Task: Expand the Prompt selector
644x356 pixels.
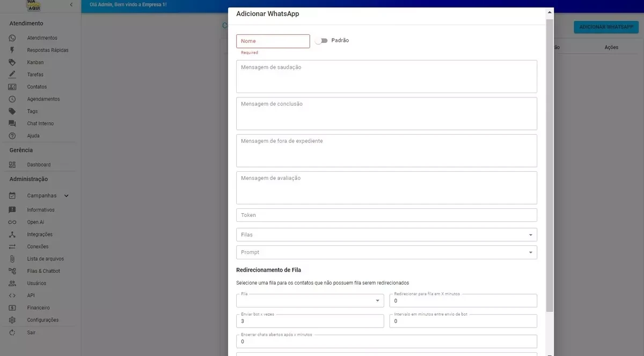Action: [x=386, y=252]
